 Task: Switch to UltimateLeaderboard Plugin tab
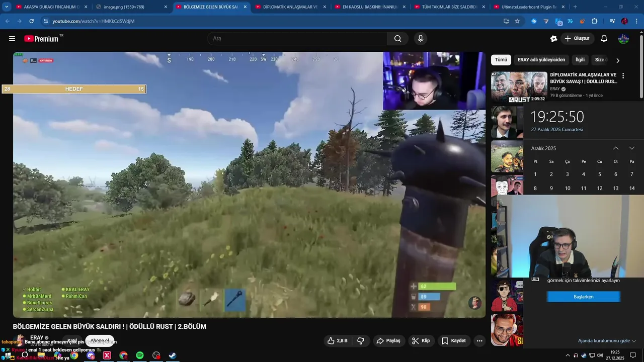[x=529, y=7]
